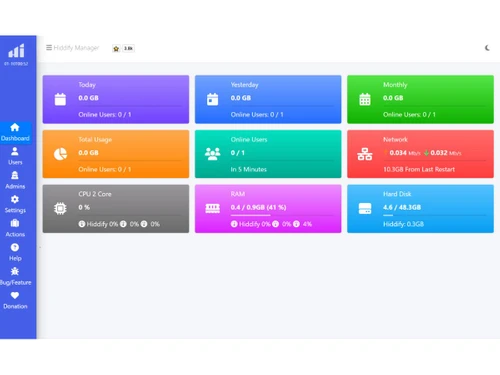Open the Admins icon in sidebar
The height and width of the screenshot is (375, 500).
point(15,175)
